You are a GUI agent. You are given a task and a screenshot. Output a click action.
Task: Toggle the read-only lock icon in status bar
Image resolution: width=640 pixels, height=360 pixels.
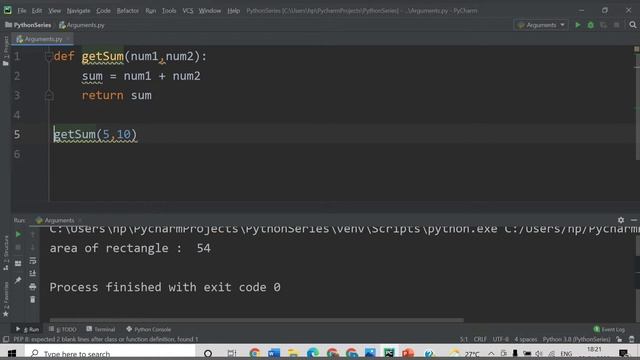619,339
